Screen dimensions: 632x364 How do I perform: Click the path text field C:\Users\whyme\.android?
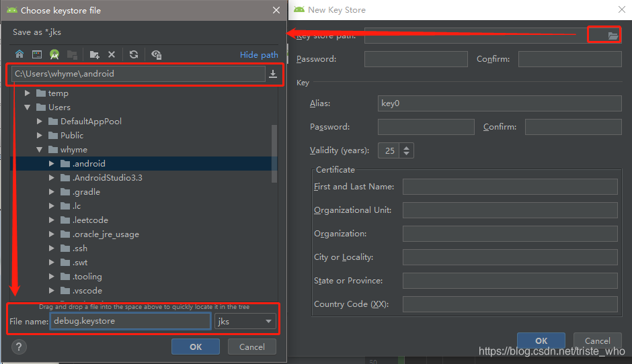pos(138,74)
